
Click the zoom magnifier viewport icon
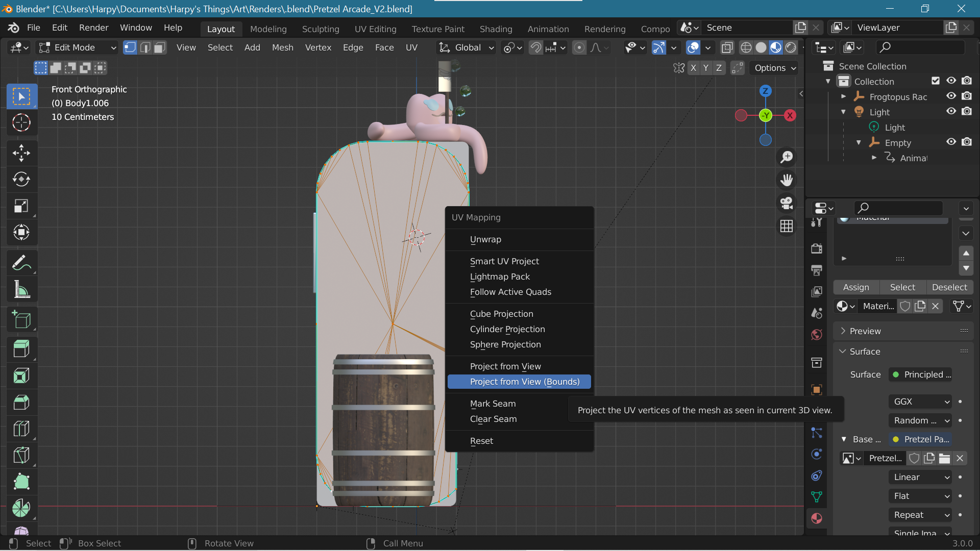coord(787,157)
